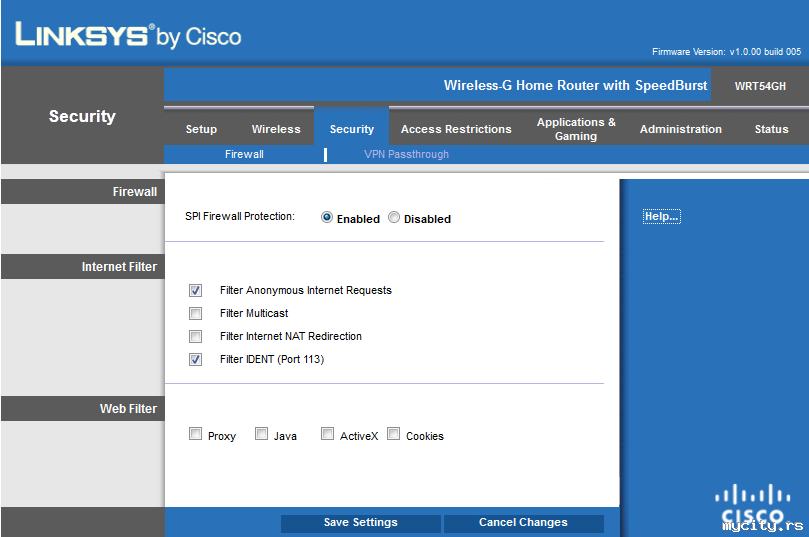
Task: Tick the Java web filter checkbox
Action: click(x=261, y=435)
